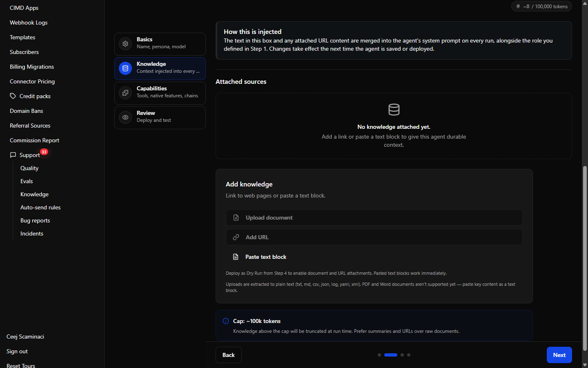Click the Support chat bubble icon

click(x=13, y=155)
